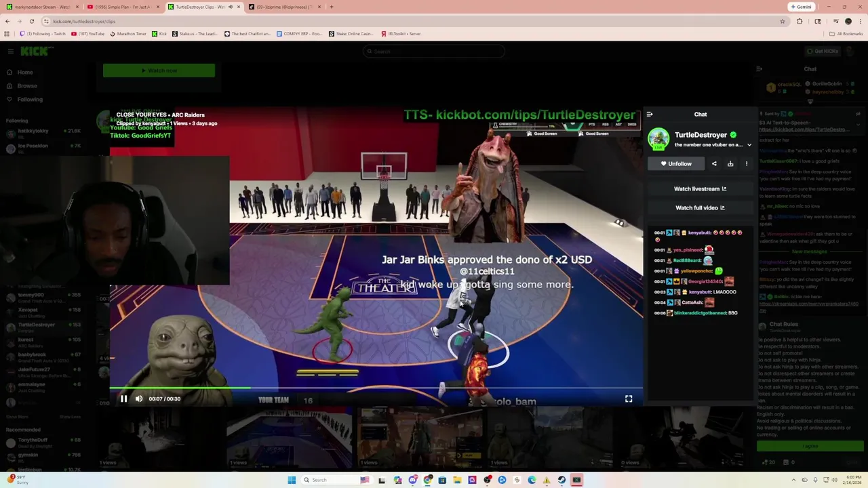Screen dimensions: 868x488
Task: Click the kick.com address bar
Action: pyautogui.click(x=407, y=21)
